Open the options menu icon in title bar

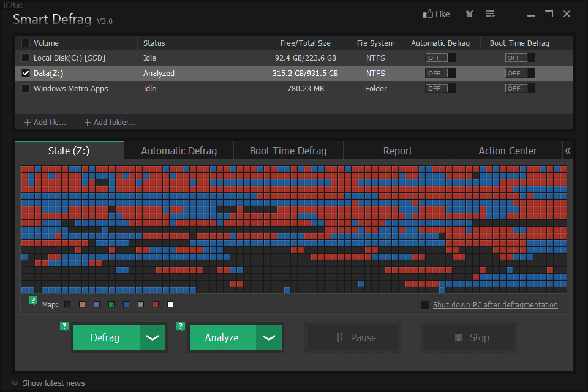click(x=490, y=14)
